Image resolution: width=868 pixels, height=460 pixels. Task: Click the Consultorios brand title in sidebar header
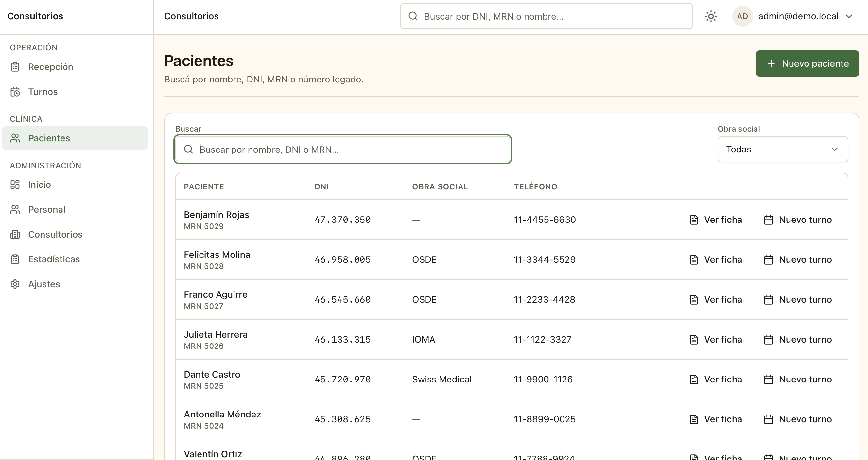[x=35, y=16]
